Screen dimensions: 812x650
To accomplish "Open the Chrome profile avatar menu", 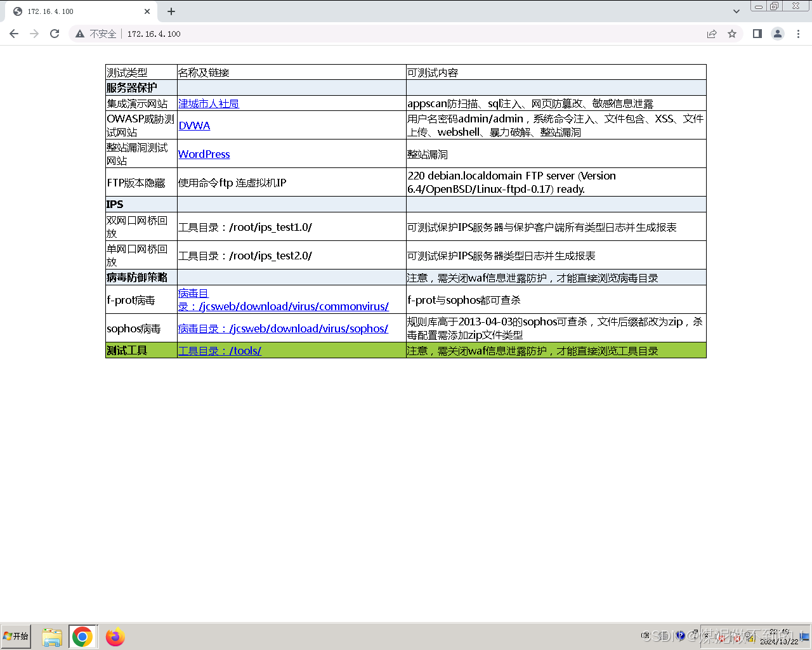I will [778, 34].
